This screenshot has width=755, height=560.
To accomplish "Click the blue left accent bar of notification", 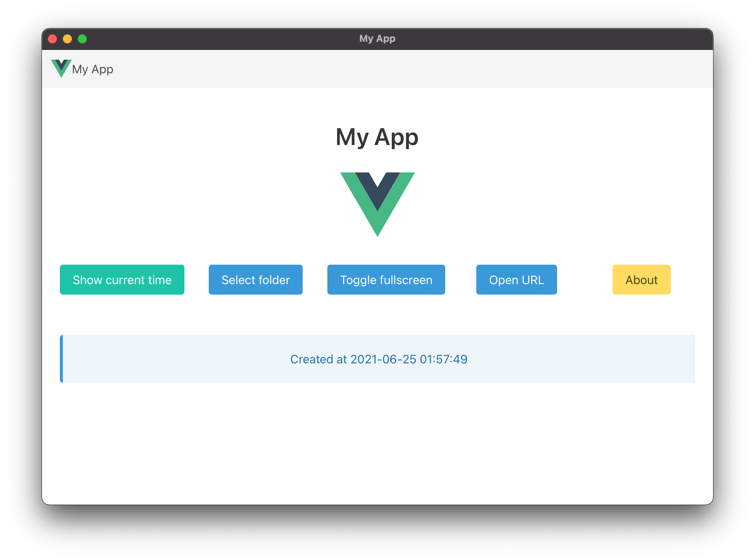I will click(x=61, y=359).
